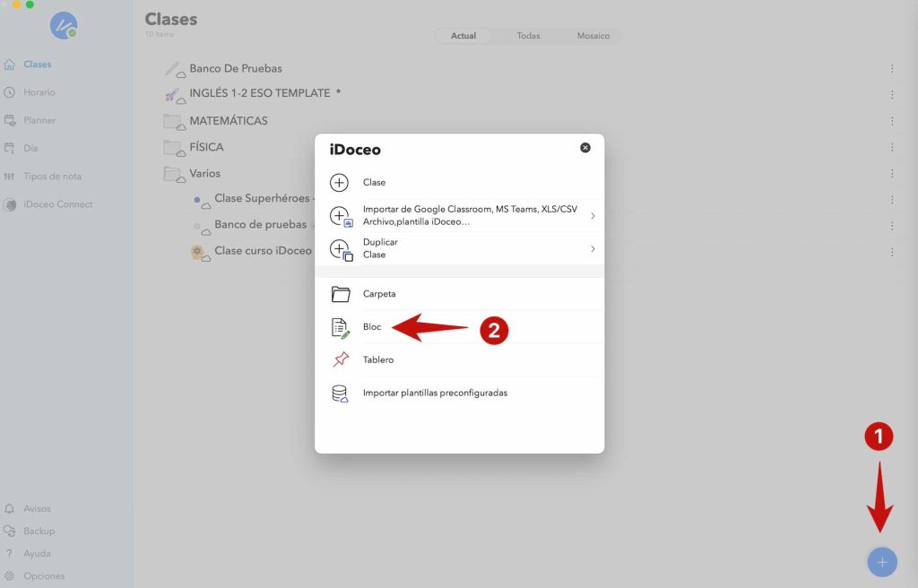Open options menu for FÍSICA folder
The width and height of the screenshot is (918, 588).
point(892,148)
